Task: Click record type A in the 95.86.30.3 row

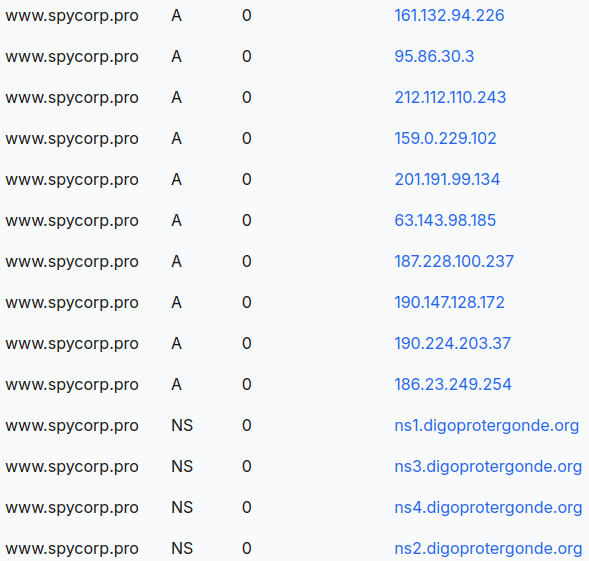Action: click(177, 56)
